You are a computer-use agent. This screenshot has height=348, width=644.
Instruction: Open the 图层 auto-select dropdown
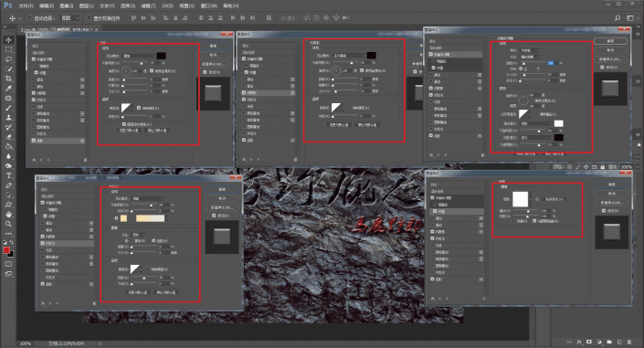coord(70,18)
